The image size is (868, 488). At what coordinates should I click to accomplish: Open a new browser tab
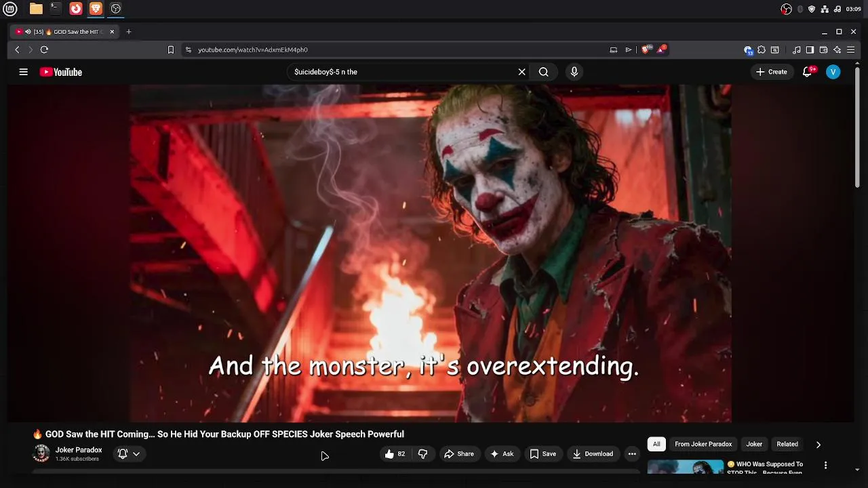[x=128, y=32]
